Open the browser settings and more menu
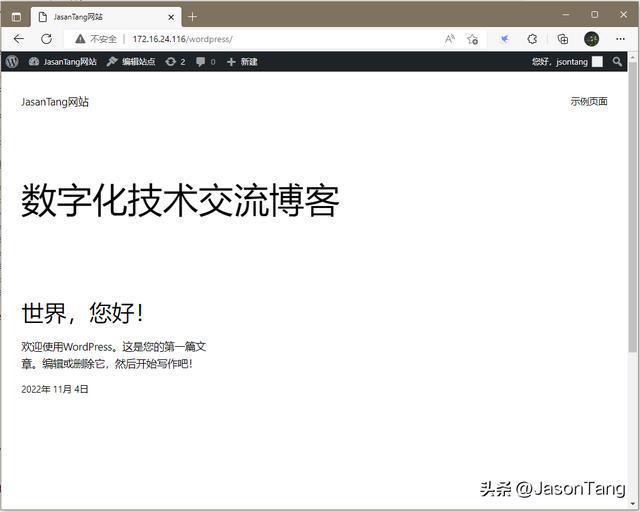The height and width of the screenshot is (512, 640). pos(620,39)
